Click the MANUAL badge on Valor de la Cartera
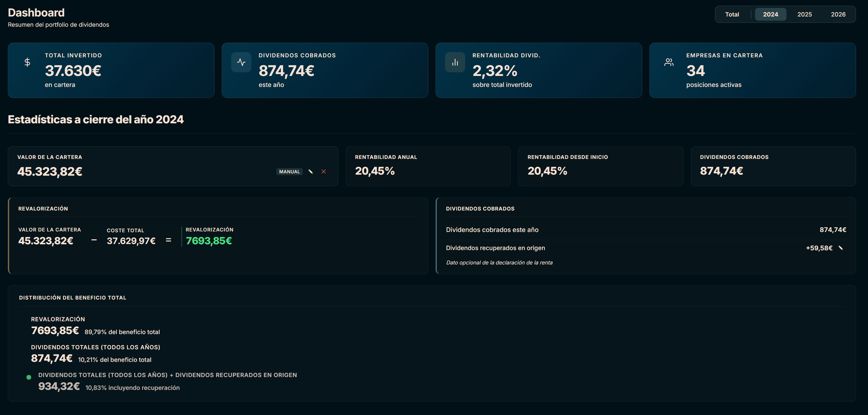Screen dimensions: 868x415 point(289,172)
